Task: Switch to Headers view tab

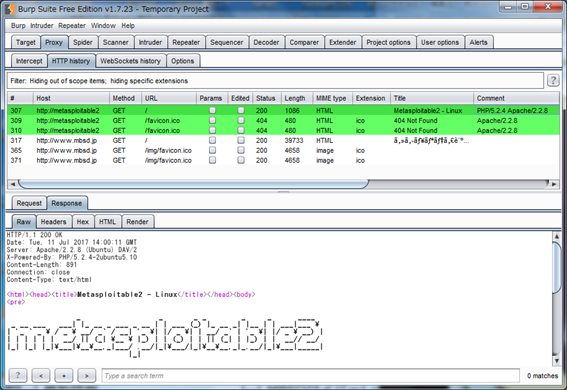Action: pyautogui.click(x=53, y=222)
